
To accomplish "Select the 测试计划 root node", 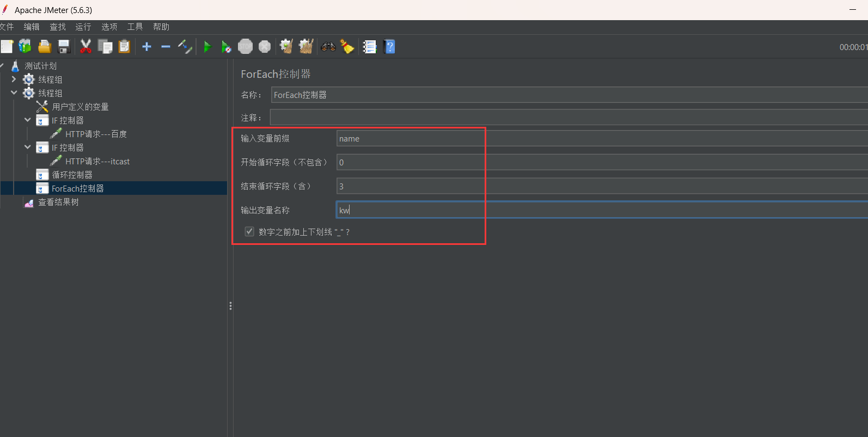I will tap(40, 66).
